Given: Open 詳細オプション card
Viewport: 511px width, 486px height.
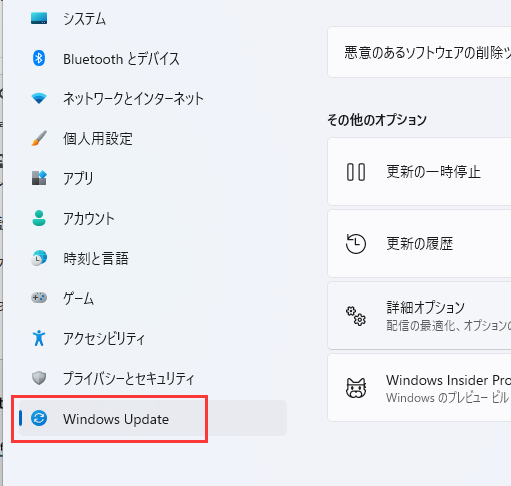Looking at the screenshot, I should tap(419, 316).
